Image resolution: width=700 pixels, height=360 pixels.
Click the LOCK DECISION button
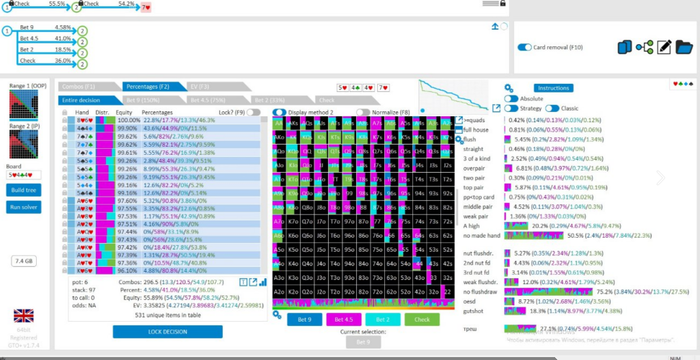click(x=167, y=332)
